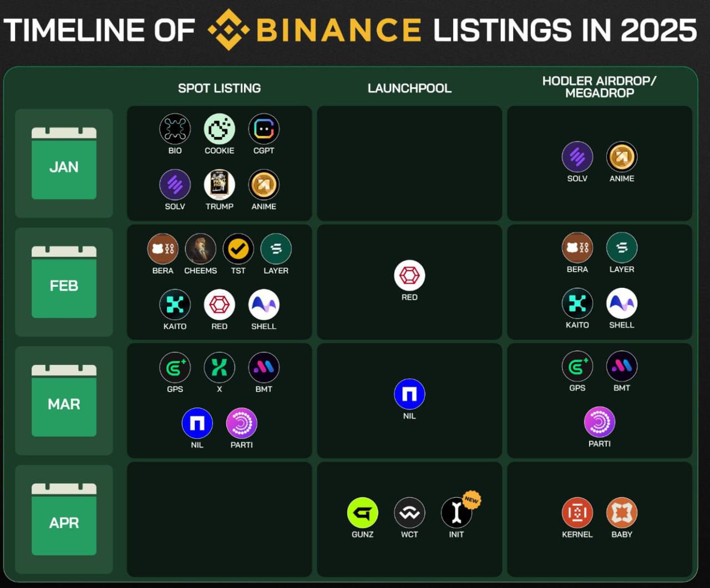
Task: Click ANIME icon in January Hodler Airdrop
Action: pos(622,157)
